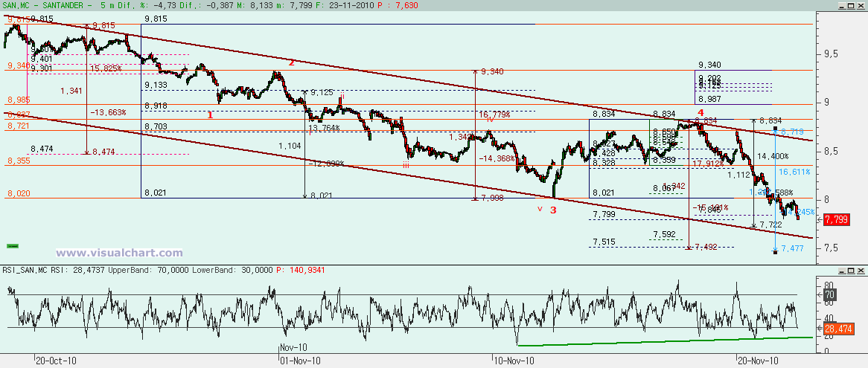This screenshot has height=368, width=868.
Task: Click the 14,400% measurement label
Action: pos(773,156)
